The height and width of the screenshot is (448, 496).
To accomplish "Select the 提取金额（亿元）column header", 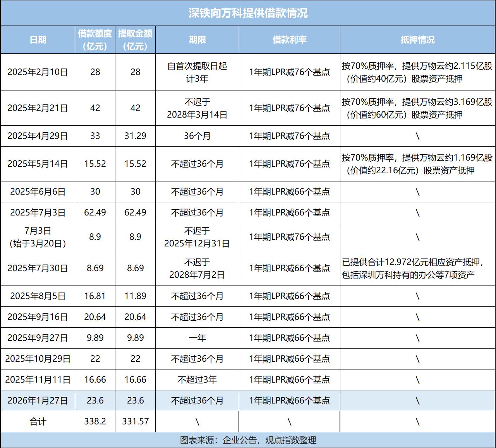I will tap(135, 39).
